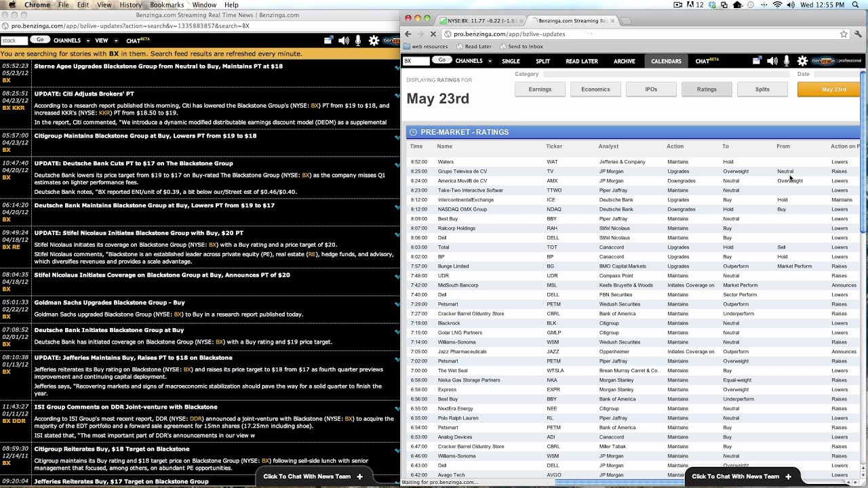
Task: Open the ARCHIVE tab
Action: pos(625,61)
